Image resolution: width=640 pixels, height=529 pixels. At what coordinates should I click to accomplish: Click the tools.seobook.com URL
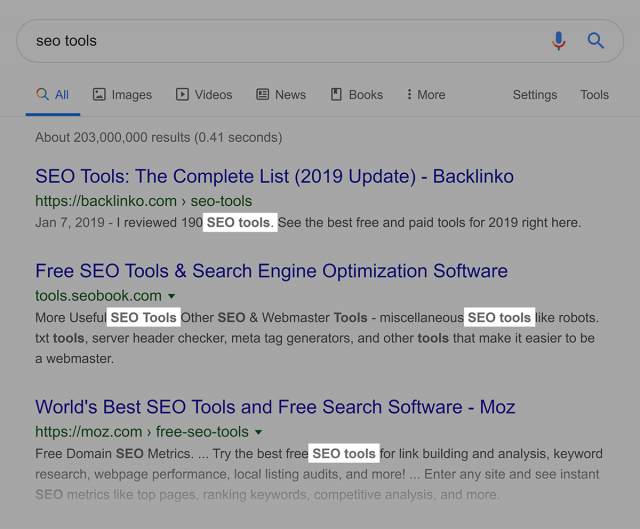pos(98,296)
